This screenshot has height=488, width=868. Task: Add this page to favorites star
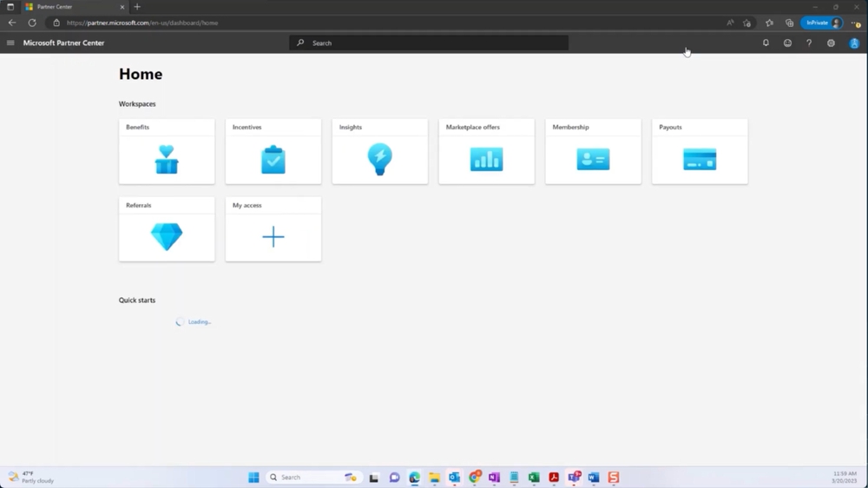tap(746, 23)
